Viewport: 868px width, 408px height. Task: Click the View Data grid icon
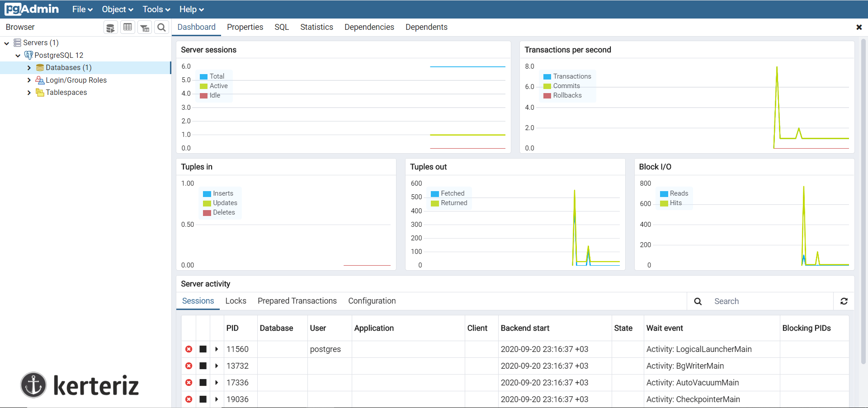click(128, 28)
